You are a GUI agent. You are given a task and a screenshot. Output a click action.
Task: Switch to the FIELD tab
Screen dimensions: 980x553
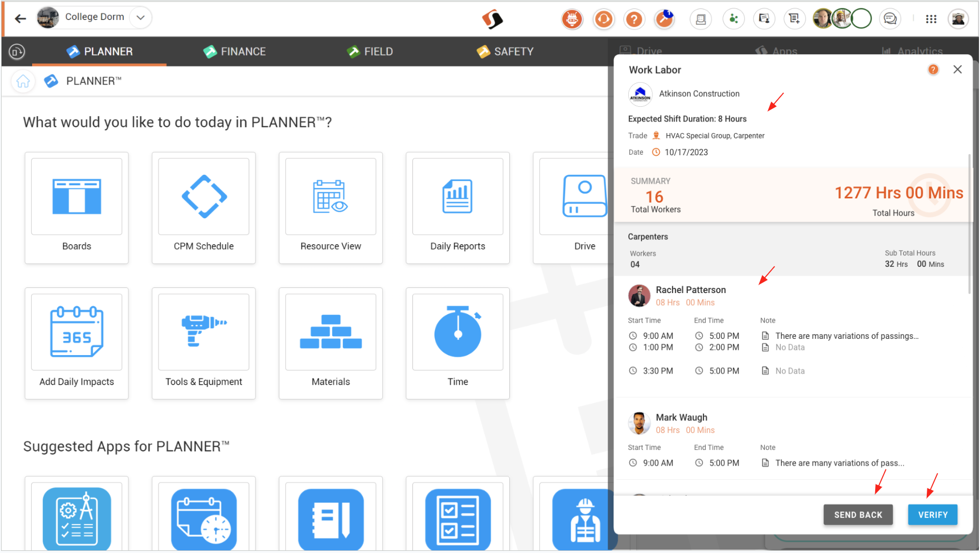[370, 52]
